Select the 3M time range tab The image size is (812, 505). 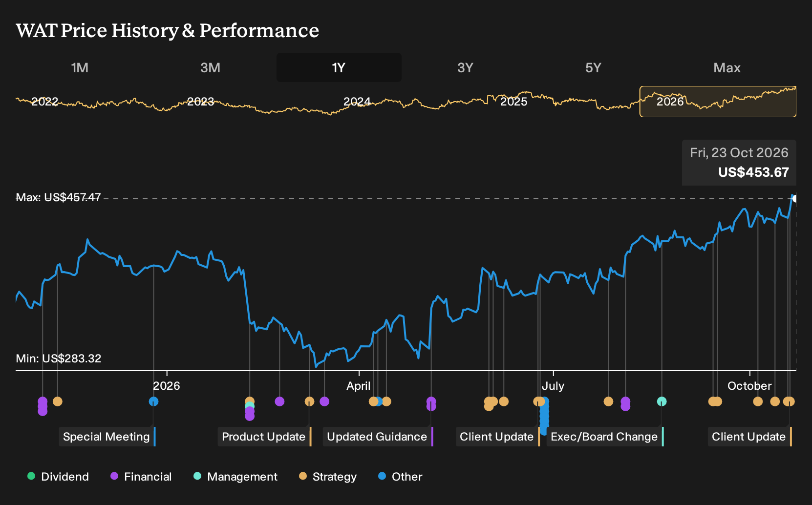(210, 67)
